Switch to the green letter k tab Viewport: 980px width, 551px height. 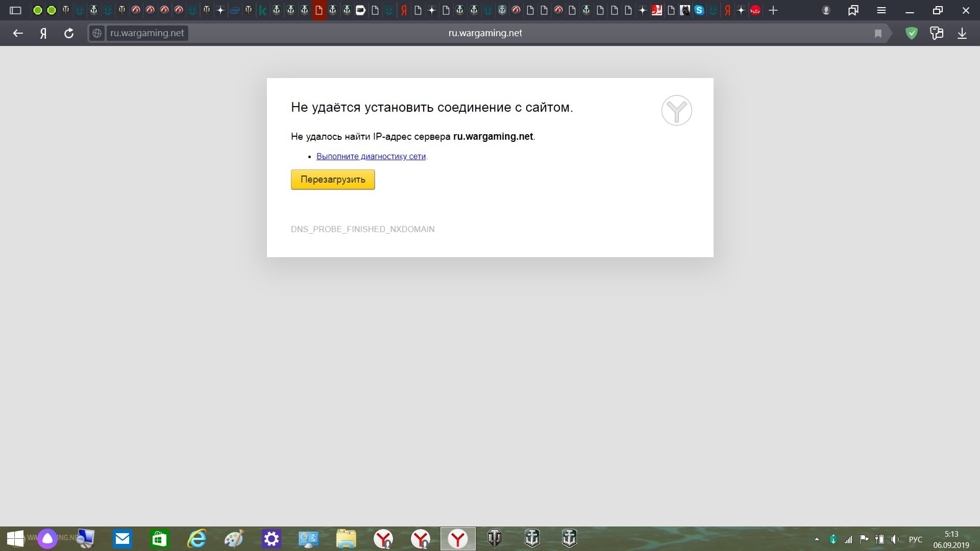coord(263,10)
